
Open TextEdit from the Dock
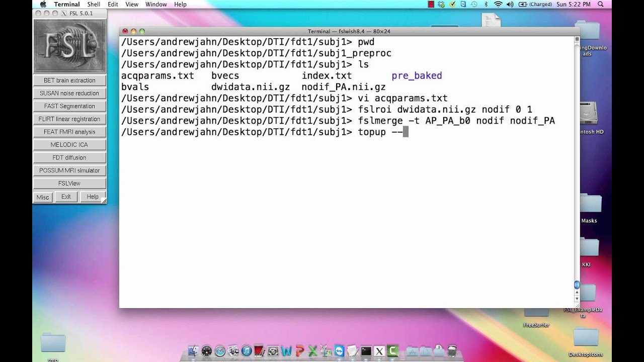[352, 351]
